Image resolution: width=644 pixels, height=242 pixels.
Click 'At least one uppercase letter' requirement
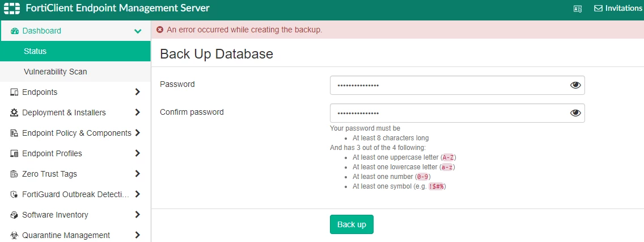tap(405, 157)
